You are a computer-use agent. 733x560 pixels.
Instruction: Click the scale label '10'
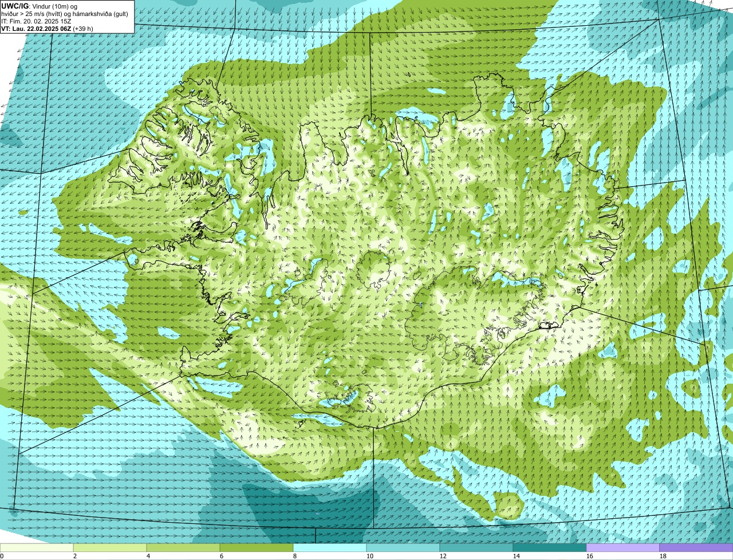(x=370, y=556)
